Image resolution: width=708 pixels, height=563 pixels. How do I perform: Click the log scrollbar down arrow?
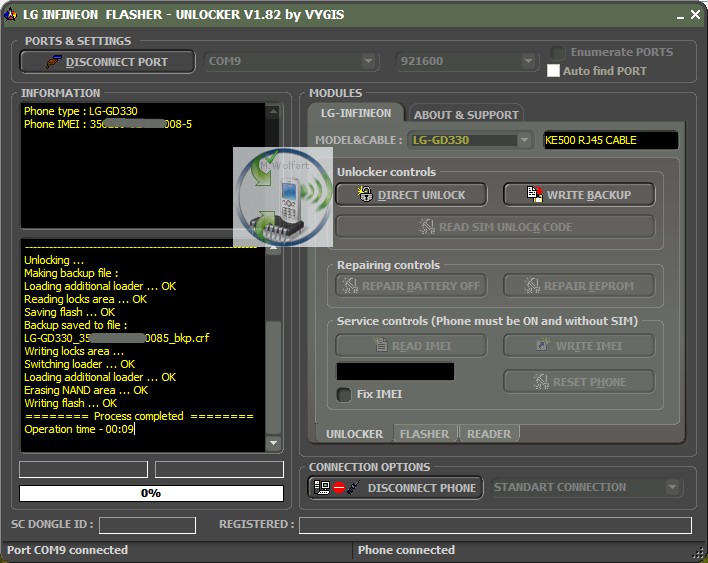click(273, 443)
